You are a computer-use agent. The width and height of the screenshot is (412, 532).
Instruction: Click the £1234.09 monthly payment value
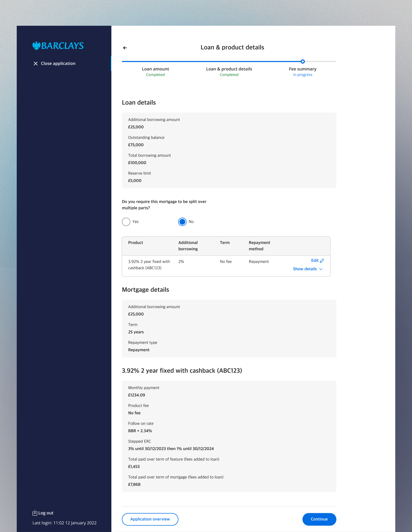pyautogui.click(x=136, y=395)
